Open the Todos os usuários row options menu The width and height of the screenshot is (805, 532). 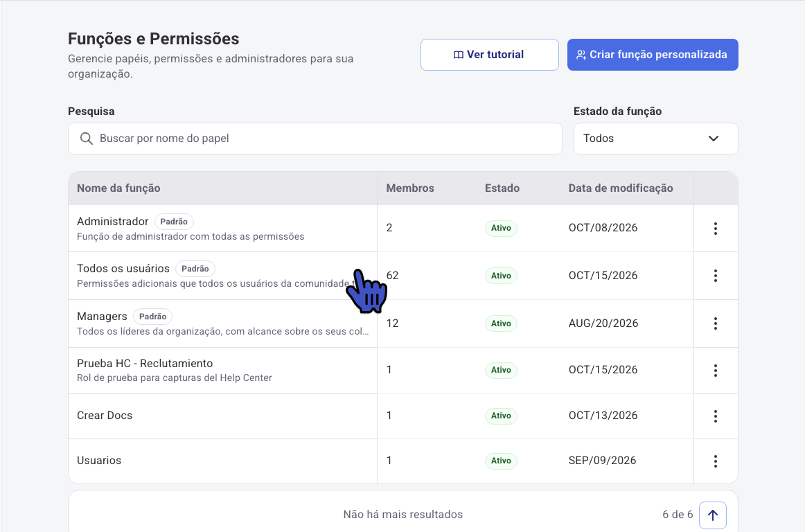click(x=715, y=276)
